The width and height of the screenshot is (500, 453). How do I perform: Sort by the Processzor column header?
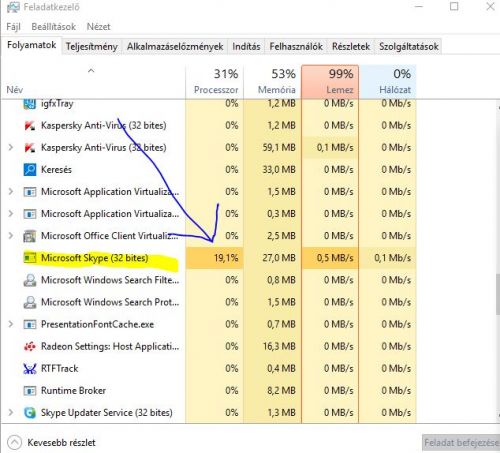(x=215, y=82)
